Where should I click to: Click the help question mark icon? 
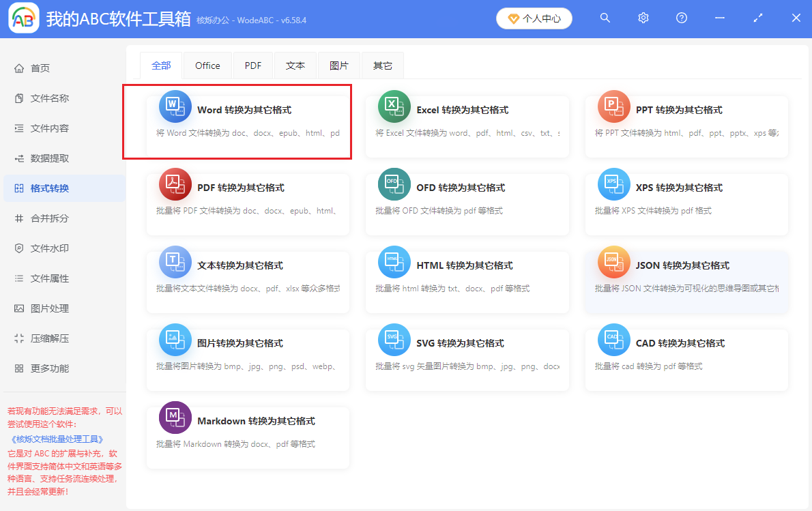[681, 18]
